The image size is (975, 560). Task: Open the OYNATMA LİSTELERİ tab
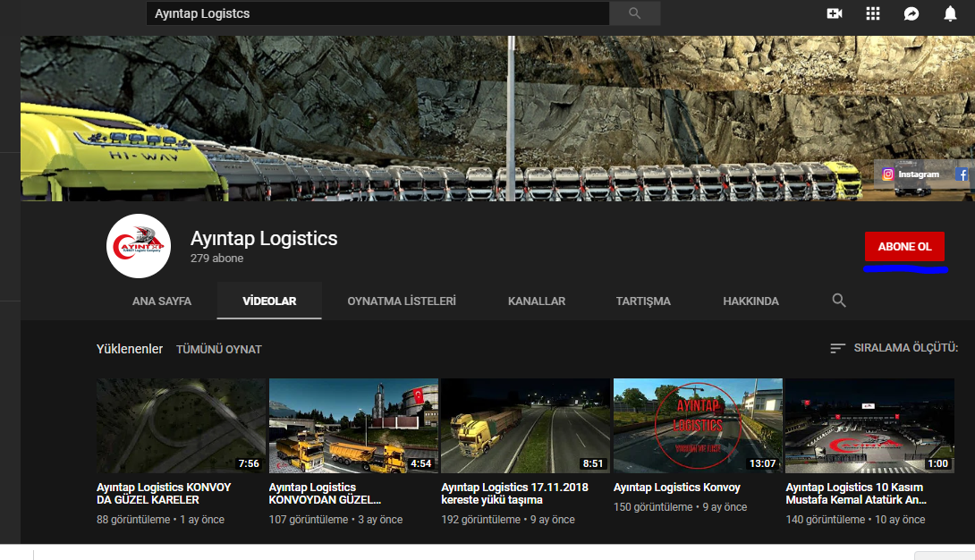402,301
